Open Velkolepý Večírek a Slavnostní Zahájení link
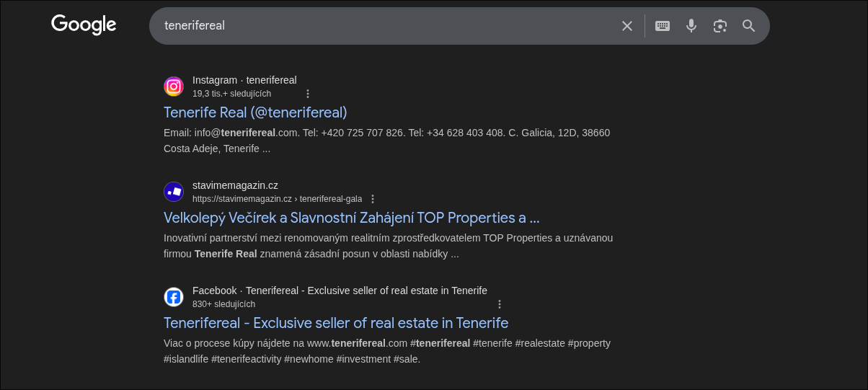 point(351,218)
